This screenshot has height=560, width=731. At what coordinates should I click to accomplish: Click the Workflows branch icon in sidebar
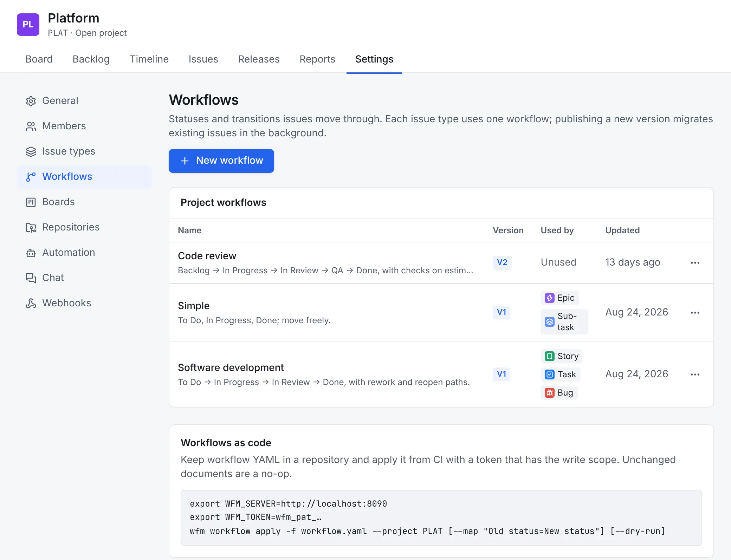point(31,177)
